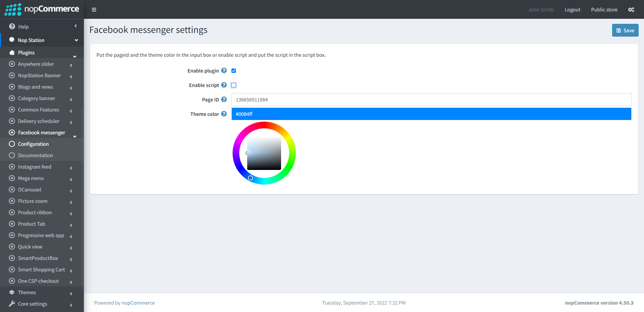
Task: Click the Core settings wrench icon
Action: [12, 304]
